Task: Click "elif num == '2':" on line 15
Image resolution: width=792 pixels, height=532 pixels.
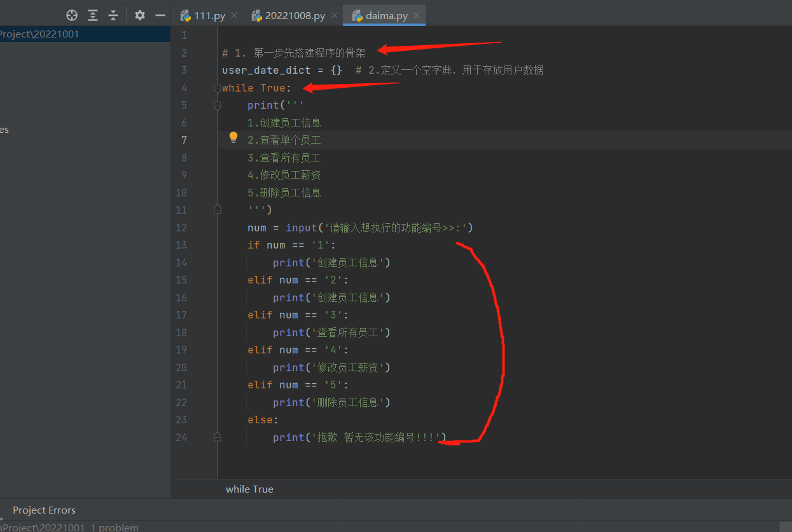Action: point(298,280)
